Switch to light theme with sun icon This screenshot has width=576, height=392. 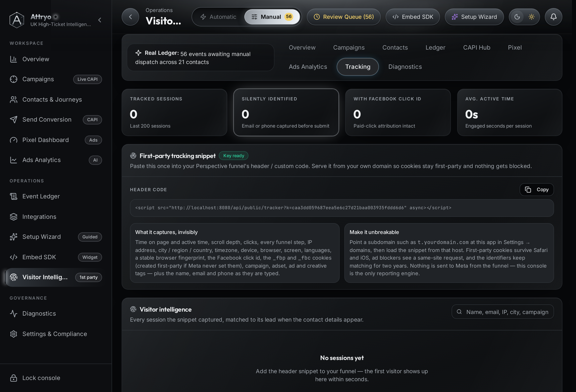(531, 17)
